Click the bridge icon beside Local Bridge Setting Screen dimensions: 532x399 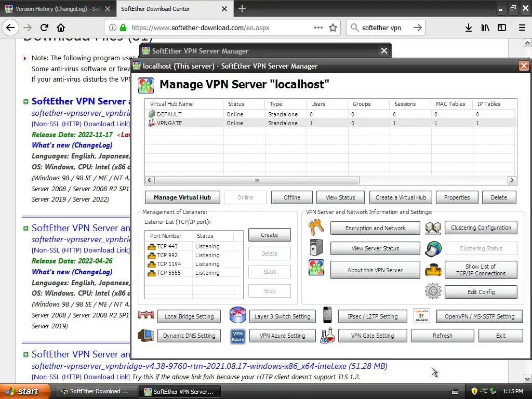tap(146, 315)
